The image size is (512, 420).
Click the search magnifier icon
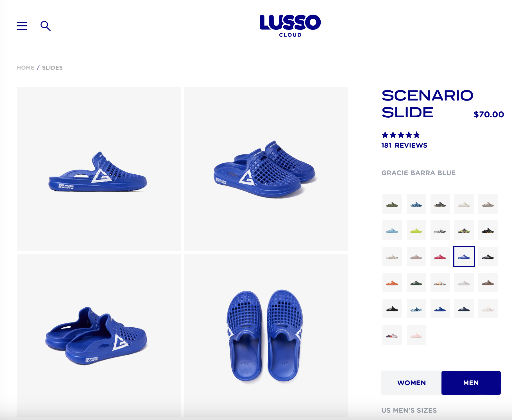45,26
